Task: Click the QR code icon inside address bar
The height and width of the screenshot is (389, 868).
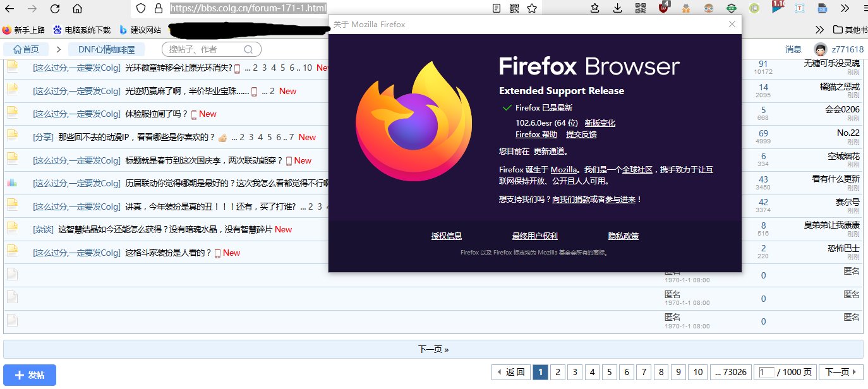Action: coord(514,8)
